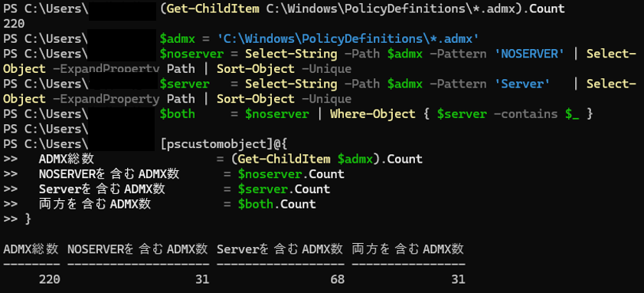Click the Serverを含むADMX数 column header
Screen dimensions: 644x293
280,249
